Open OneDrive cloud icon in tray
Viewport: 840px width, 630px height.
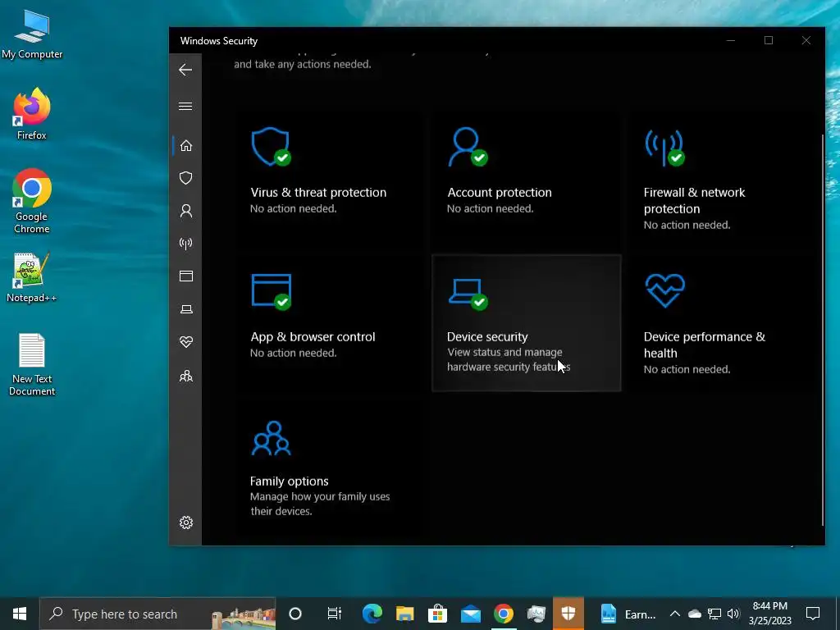pos(694,614)
